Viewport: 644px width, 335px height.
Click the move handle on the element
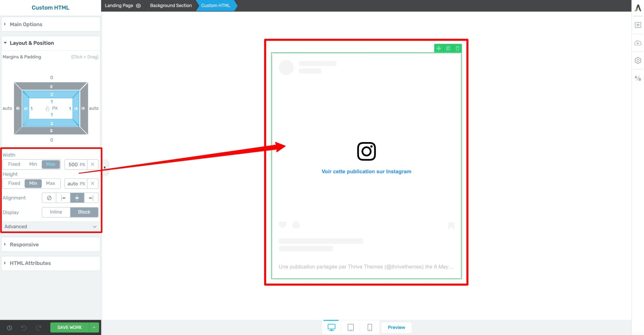[x=439, y=48]
